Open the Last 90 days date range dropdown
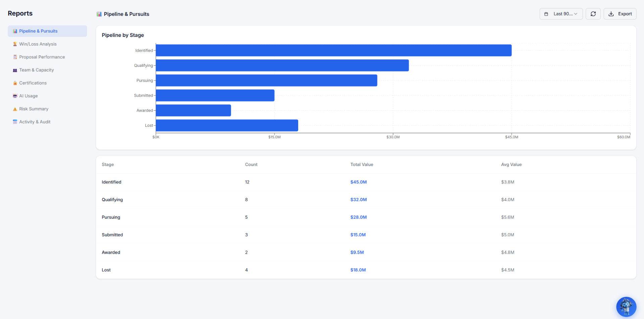The image size is (644, 319). click(x=561, y=14)
